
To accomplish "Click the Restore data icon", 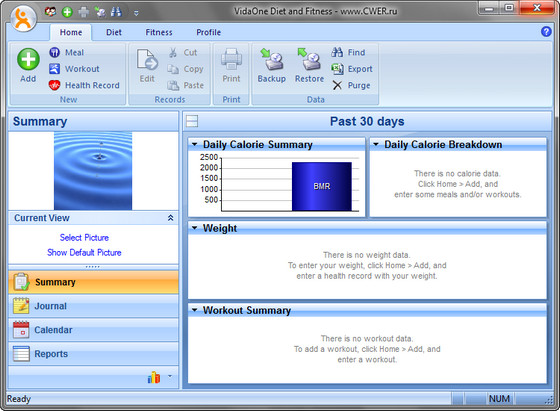I will (x=309, y=66).
